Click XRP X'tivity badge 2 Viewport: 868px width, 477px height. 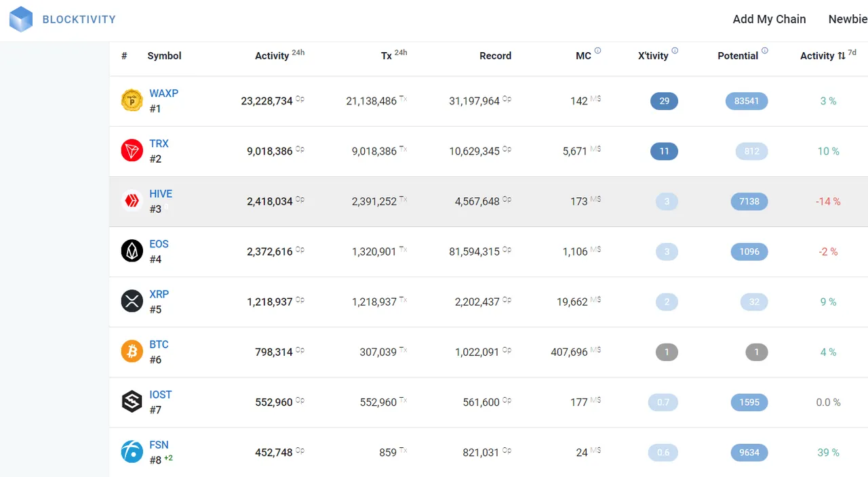pos(667,302)
